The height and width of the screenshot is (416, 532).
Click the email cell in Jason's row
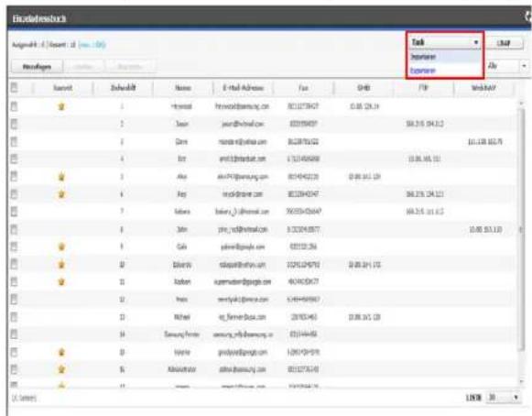[x=243, y=124]
